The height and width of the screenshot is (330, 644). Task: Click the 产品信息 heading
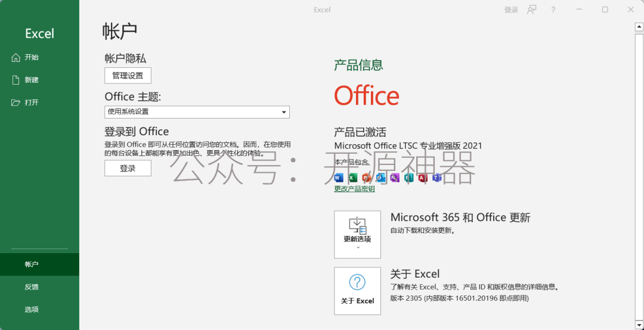(x=358, y=65)
